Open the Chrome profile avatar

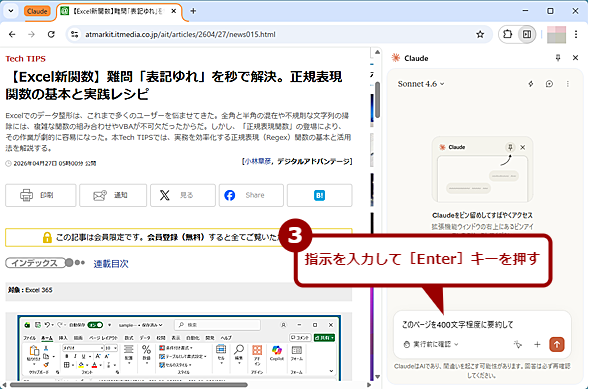[x=556, y=35]
